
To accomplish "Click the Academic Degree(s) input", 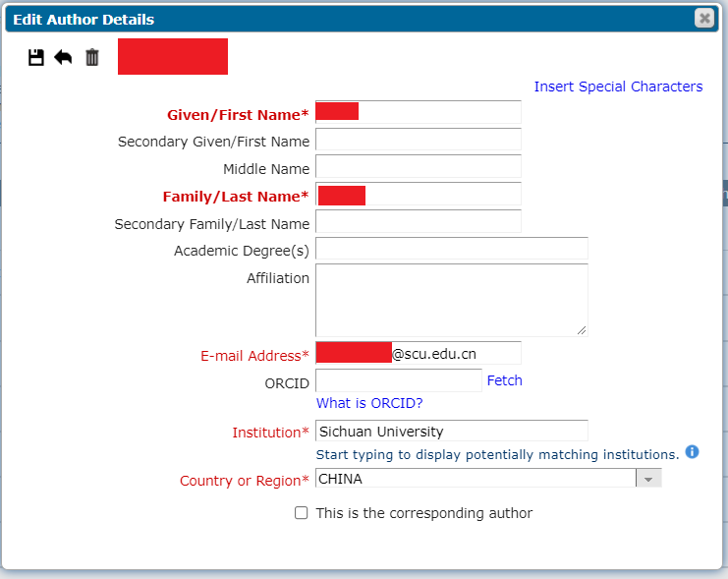I will [x=451, y=249].
